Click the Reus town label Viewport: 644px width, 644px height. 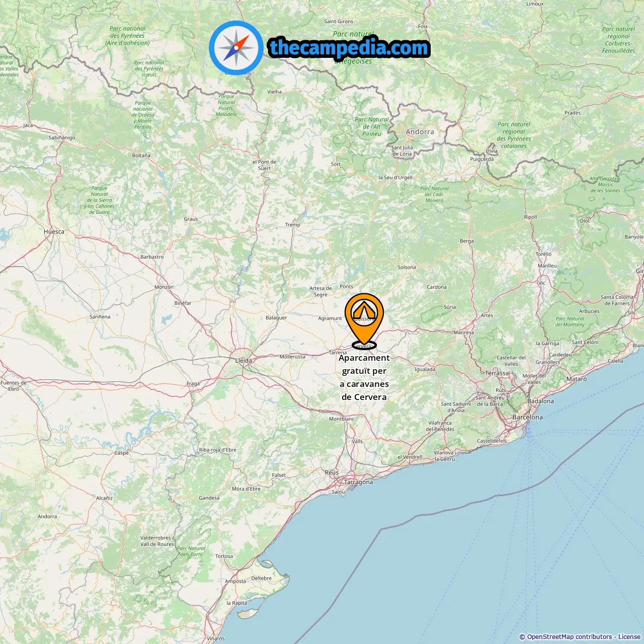[332, 472]
